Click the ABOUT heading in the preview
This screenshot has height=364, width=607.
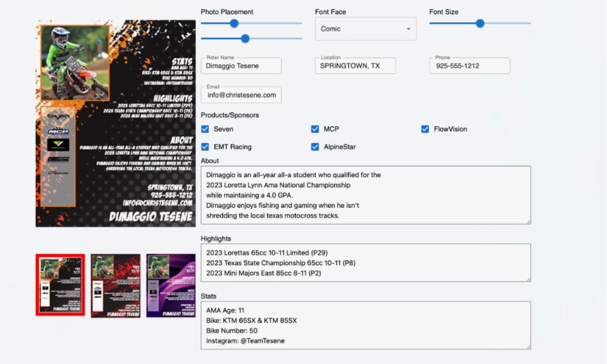coord(181,140)
